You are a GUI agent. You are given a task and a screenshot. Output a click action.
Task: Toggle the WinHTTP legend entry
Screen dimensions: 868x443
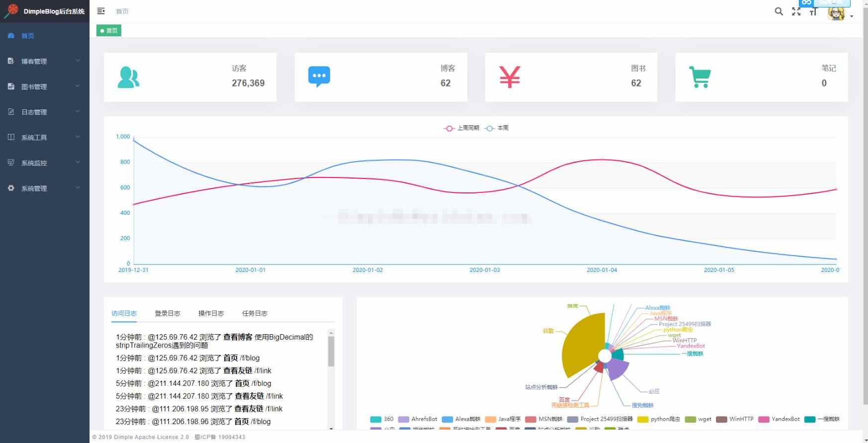[735, 419]
